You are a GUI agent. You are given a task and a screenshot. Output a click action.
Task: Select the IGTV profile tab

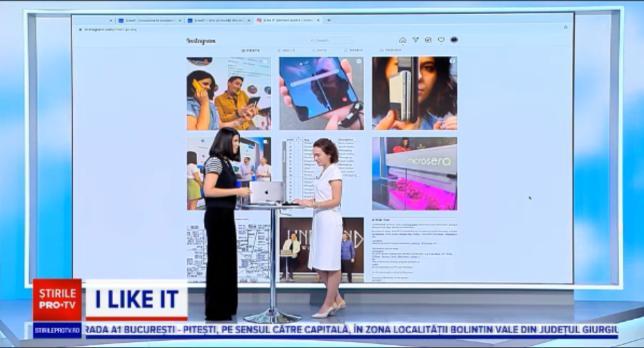point(320,50)
